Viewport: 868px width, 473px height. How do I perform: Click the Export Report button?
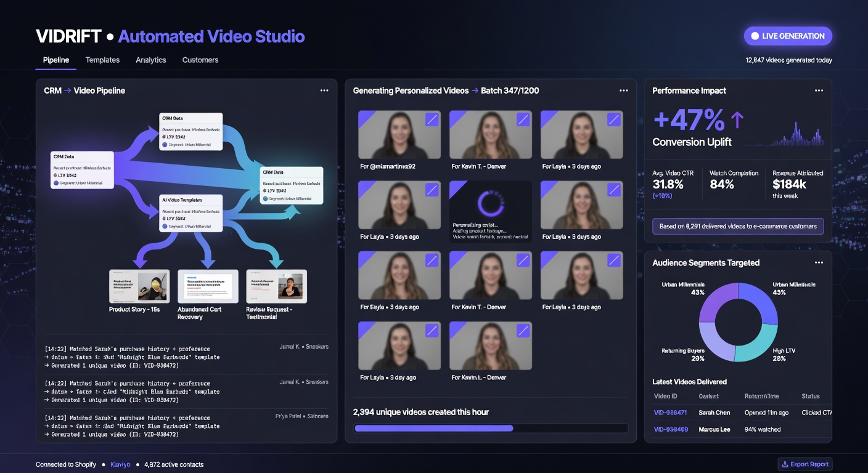click(x=805, y=464)
